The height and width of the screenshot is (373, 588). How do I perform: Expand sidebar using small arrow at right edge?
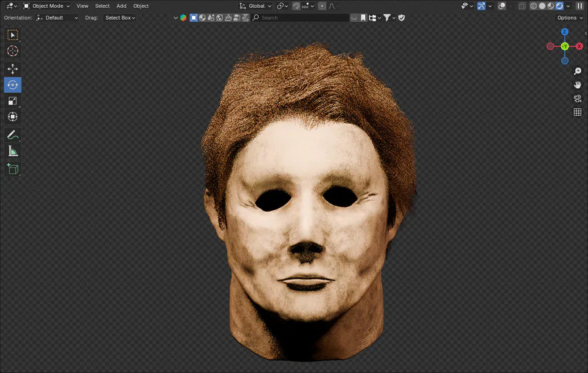586,33
